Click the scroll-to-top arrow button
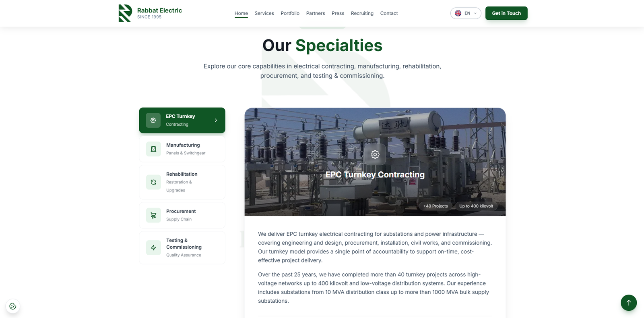644x318 pixels. pyautogui.click(x=629, y=303)
